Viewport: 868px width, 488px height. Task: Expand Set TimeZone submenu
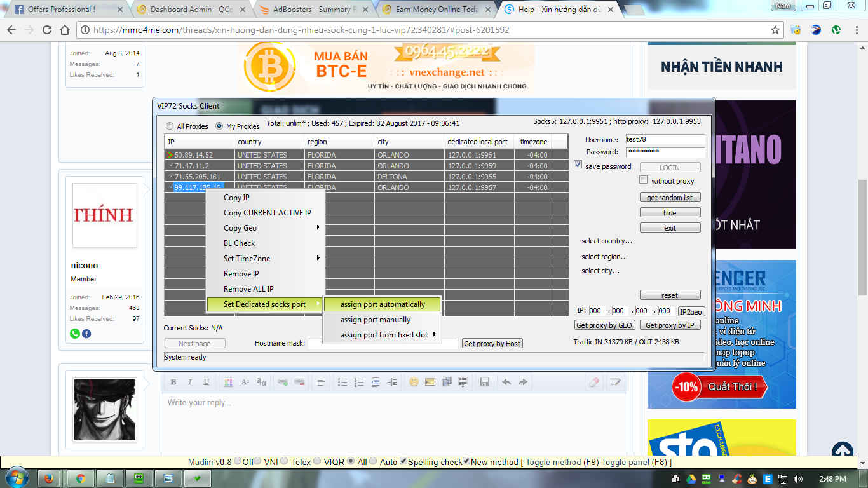[x=266, y=259]
